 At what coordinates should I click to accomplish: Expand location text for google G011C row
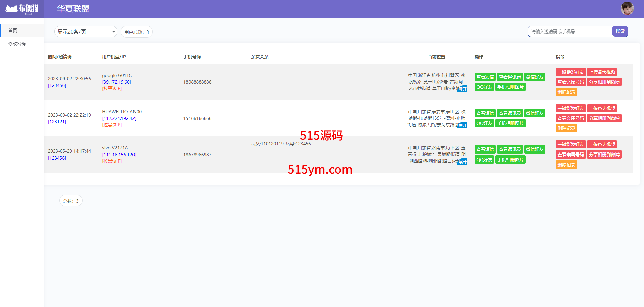462,89
